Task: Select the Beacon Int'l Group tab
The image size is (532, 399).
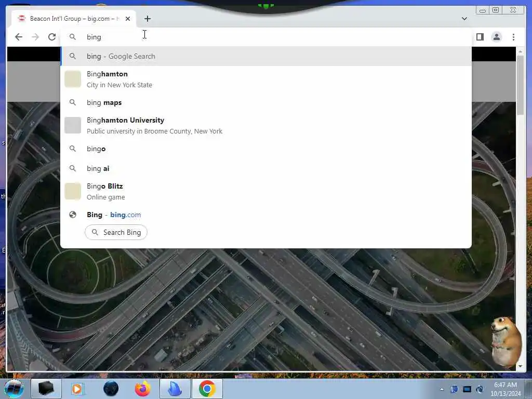Action: [74, 19]
